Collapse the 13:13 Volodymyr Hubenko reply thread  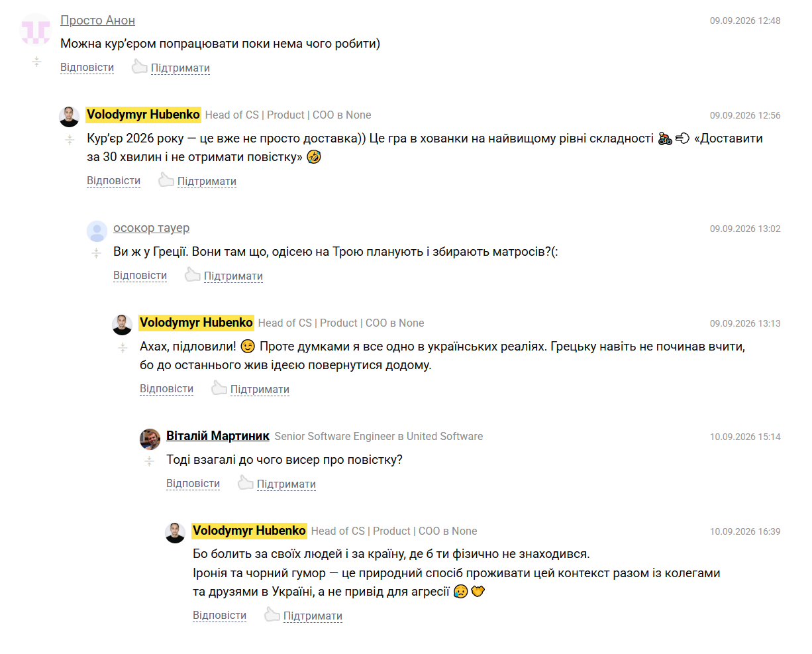point(123,347)
